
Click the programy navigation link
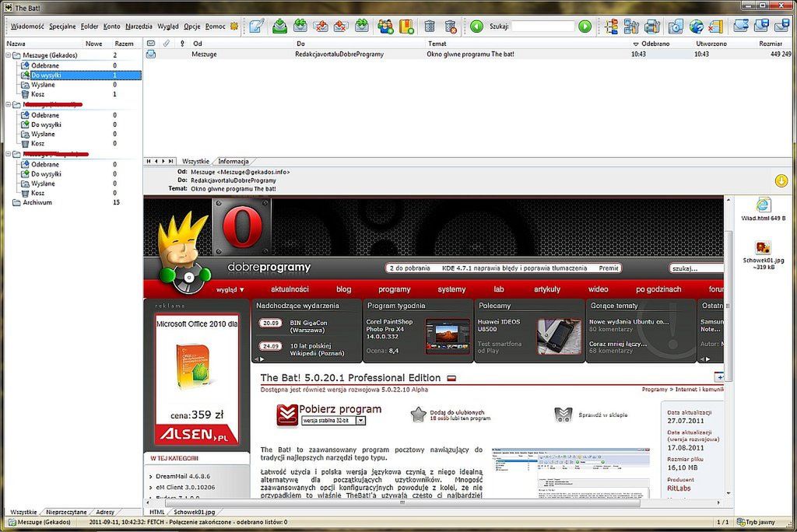point(395,289)
